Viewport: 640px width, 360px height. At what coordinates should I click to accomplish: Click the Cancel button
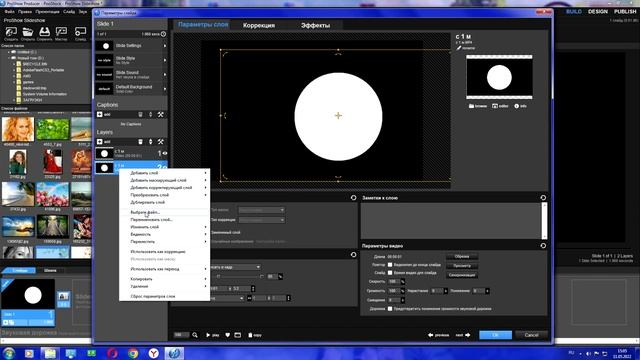531,335
